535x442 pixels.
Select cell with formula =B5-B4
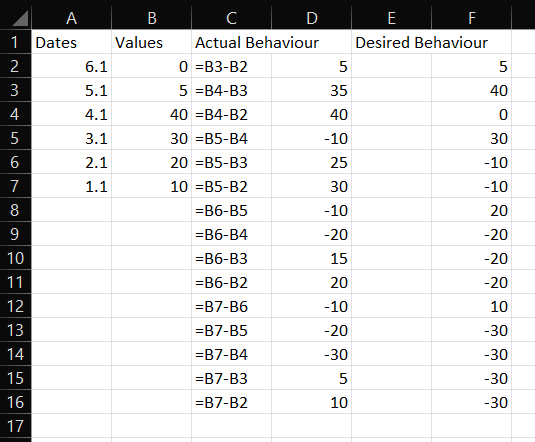point(232,138)
